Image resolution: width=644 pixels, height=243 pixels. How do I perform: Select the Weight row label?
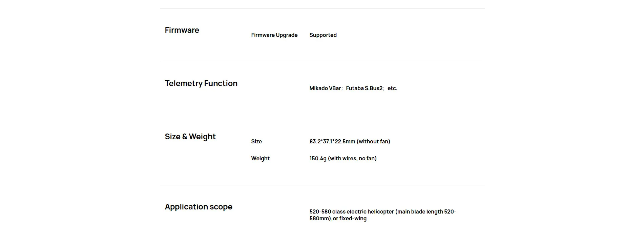[x=260, y=158]
